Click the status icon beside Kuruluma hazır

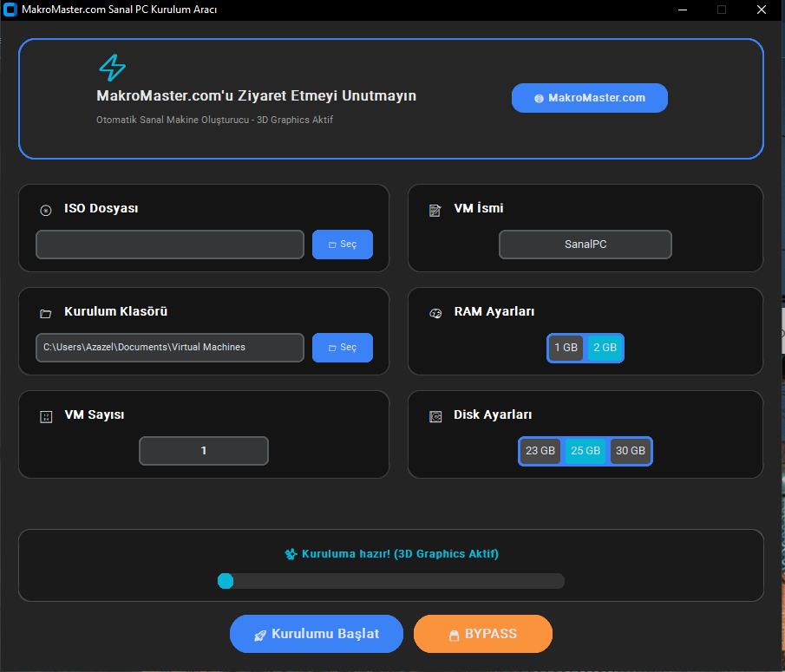click(291, 554)
